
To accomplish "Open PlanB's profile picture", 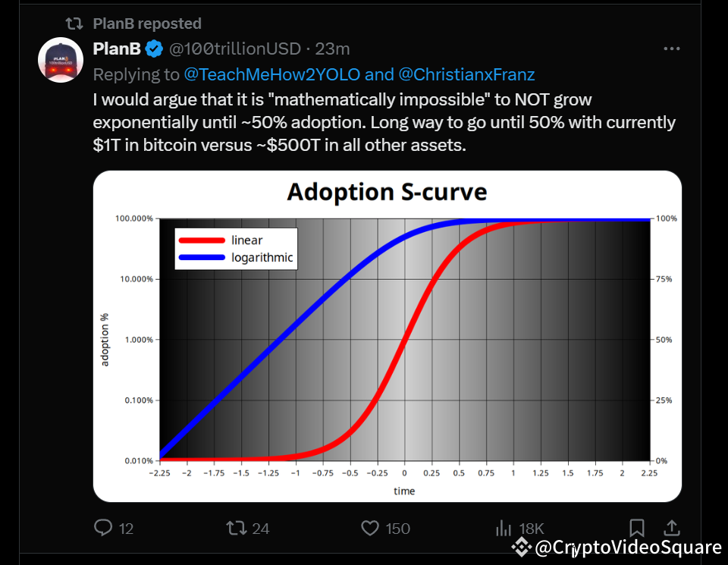I will pos(60,60).
